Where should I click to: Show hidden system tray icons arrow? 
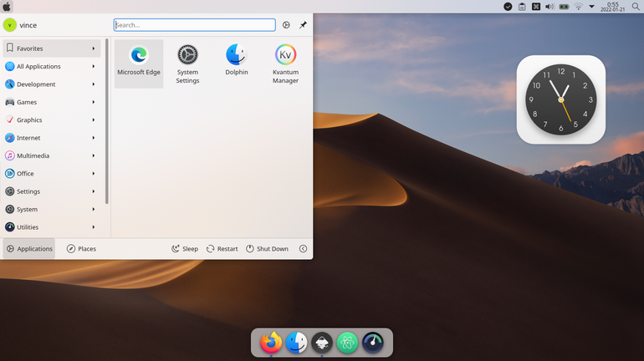coord(592,7)
